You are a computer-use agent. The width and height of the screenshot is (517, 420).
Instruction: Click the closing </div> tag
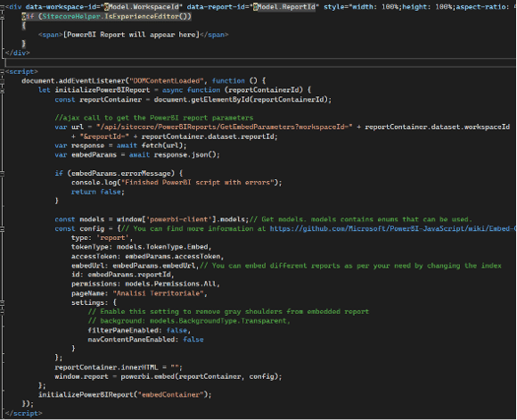tap(18, 53)
